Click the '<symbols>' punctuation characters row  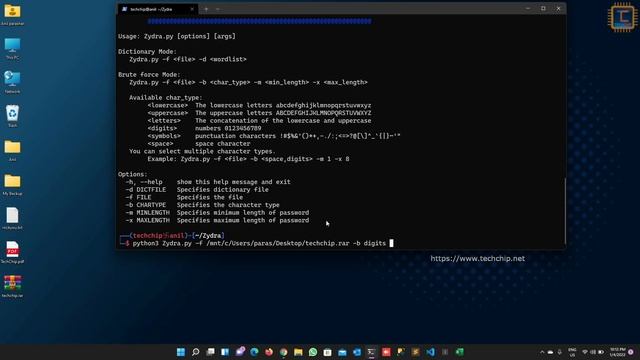click(x=274, y=136)
